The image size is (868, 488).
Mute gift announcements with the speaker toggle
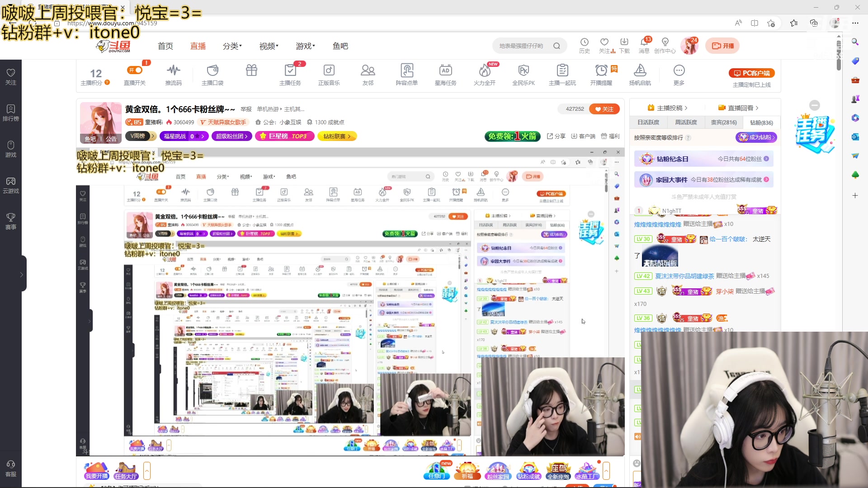[637, 436]
